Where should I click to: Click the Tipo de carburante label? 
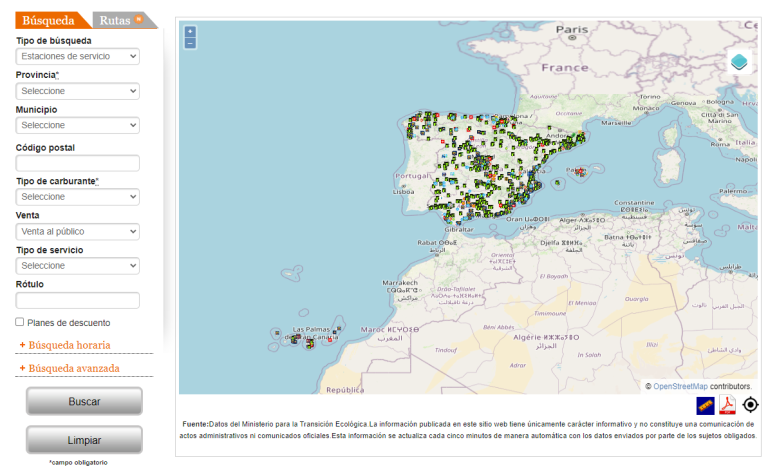57,181
